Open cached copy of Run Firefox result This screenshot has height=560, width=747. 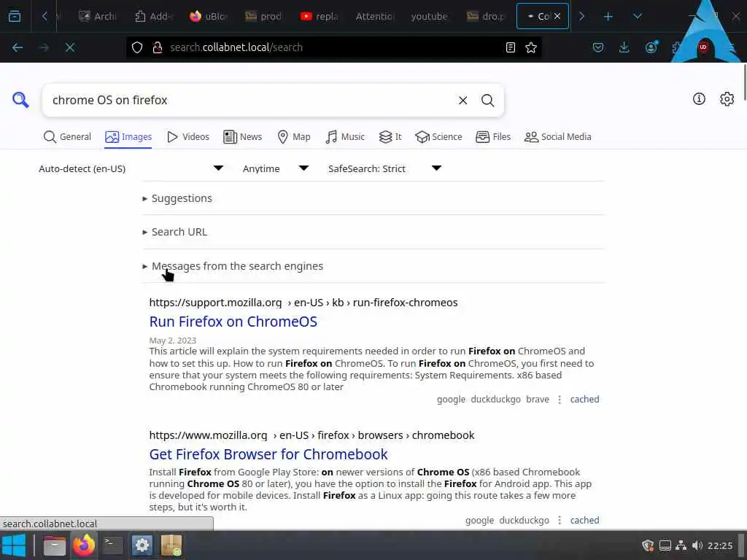[x=584, y=400]
